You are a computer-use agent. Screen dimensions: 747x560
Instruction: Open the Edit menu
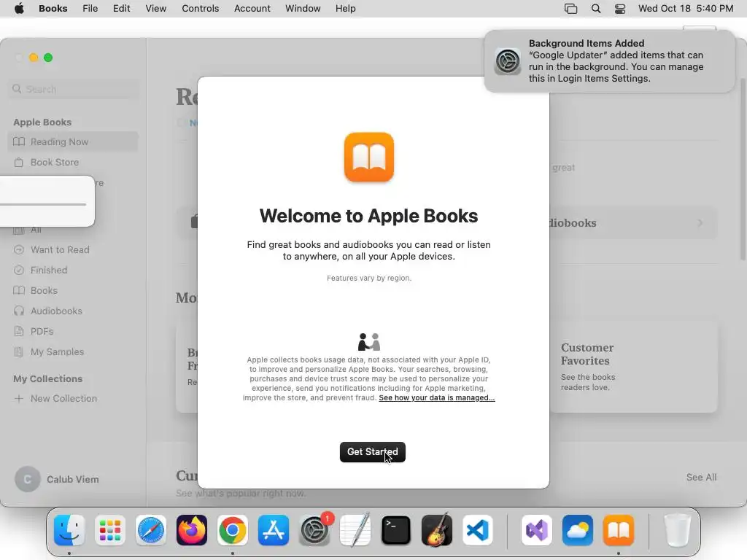coord(122,9)
